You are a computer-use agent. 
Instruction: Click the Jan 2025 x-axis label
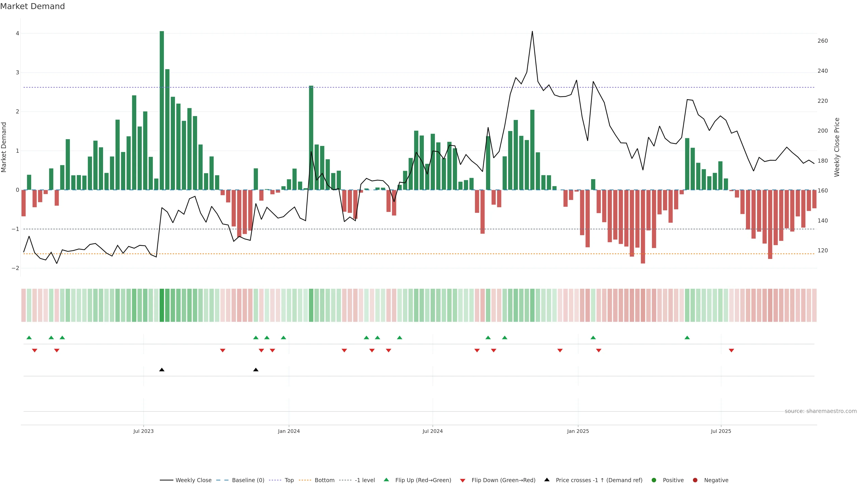click(x=578, y=431)
